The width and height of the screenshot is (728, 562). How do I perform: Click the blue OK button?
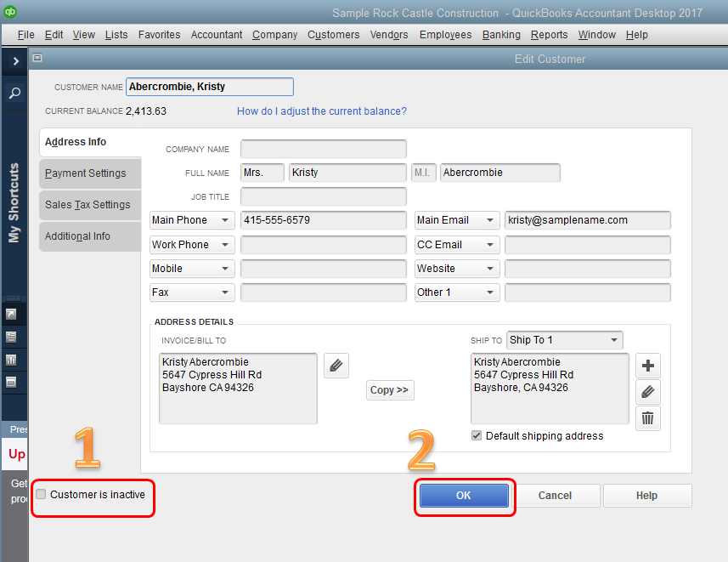(x=464, y=496)
